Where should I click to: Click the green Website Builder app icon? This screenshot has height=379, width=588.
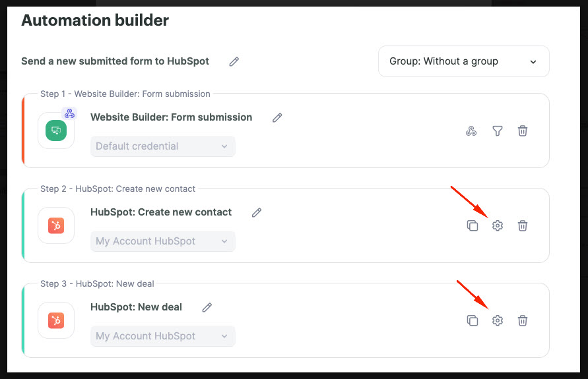coord(56,131)
